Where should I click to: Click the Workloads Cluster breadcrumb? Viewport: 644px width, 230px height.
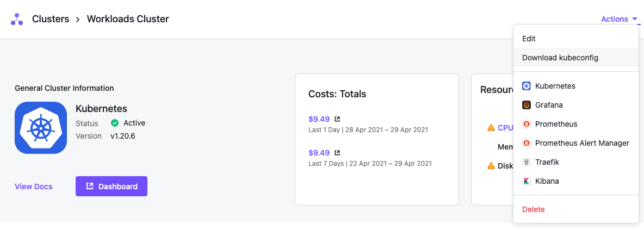point(128,19)
